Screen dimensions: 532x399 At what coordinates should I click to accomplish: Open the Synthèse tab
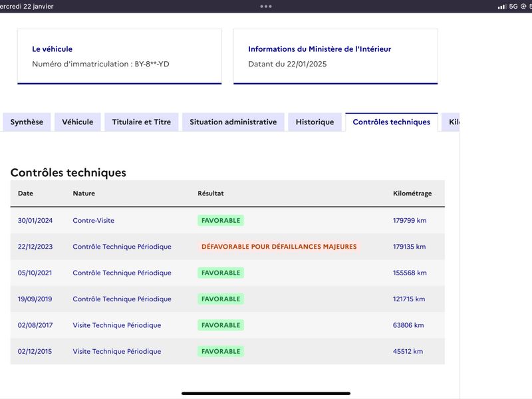tap(27, 122)
